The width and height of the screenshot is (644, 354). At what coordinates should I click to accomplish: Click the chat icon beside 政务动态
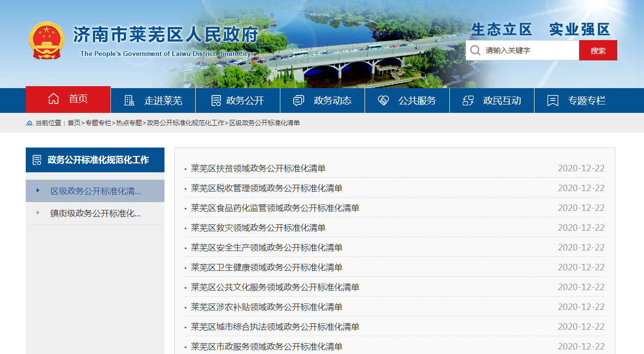tap(299, 101)
